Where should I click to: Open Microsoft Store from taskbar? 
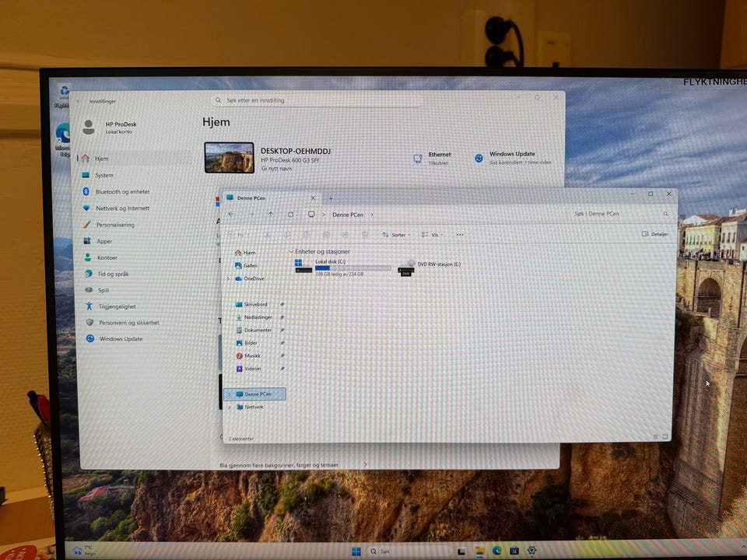(514, 551)
